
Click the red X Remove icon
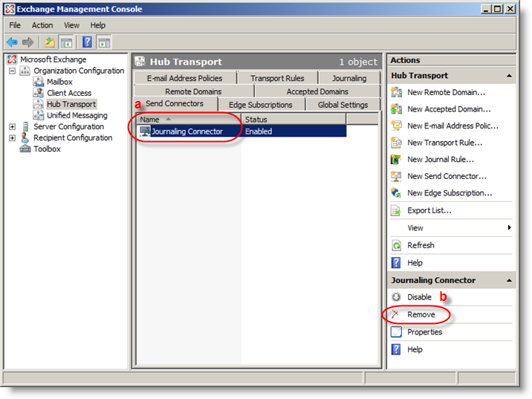click(x=395, y=314)
